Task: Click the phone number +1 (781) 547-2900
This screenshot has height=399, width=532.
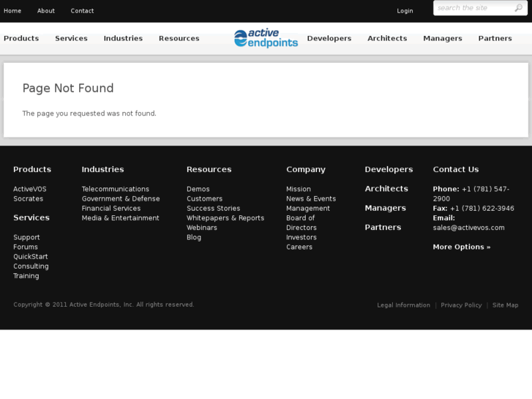Action: point(471,194)
